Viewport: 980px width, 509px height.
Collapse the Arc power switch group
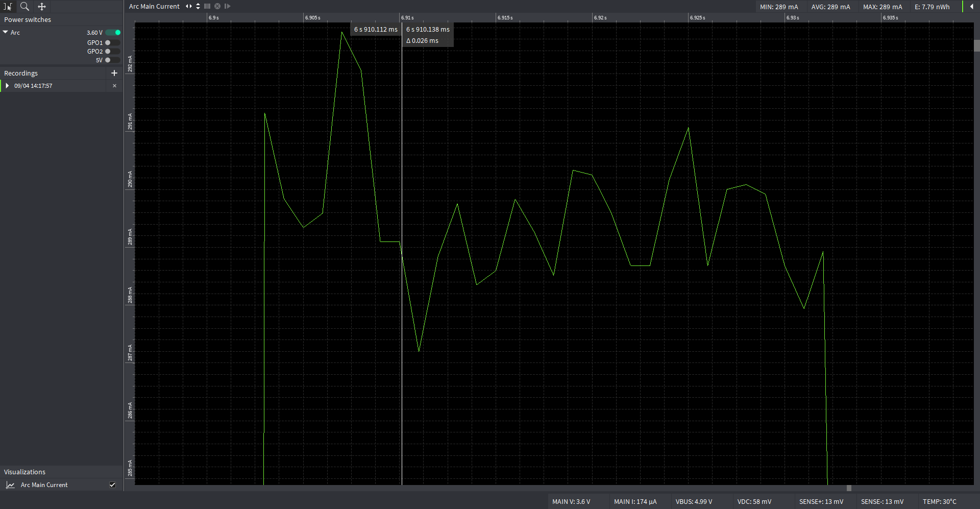coord(6,32)
